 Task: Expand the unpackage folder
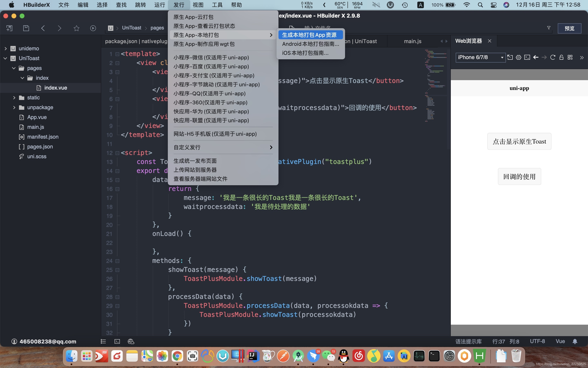[x=14, y=107]
